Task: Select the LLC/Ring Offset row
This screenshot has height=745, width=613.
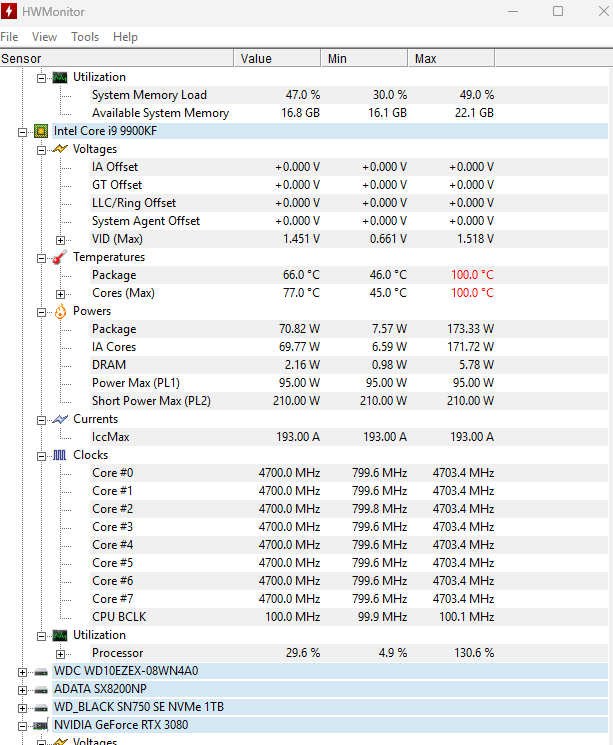Action: pos(349,203)
